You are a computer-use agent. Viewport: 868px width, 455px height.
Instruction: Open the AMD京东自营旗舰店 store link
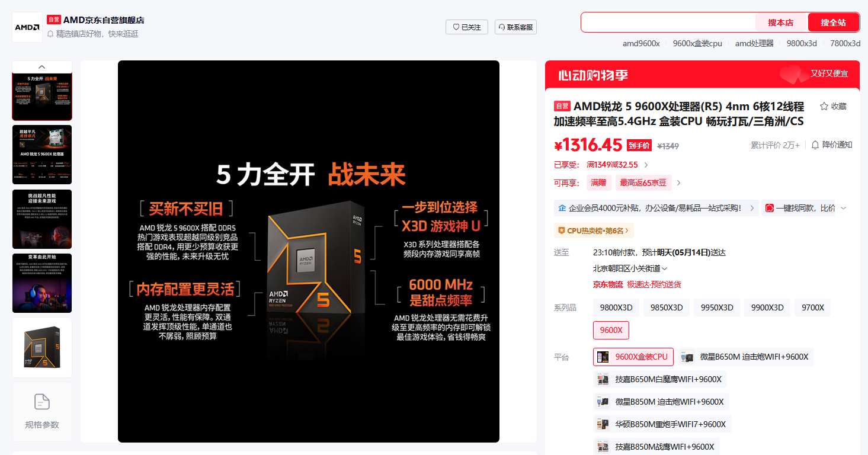point(104,20)
